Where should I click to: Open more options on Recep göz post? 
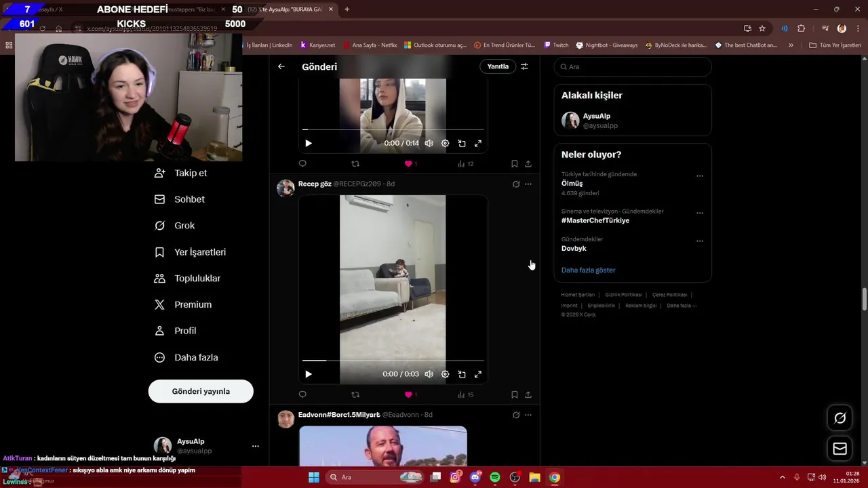(528, 184)
